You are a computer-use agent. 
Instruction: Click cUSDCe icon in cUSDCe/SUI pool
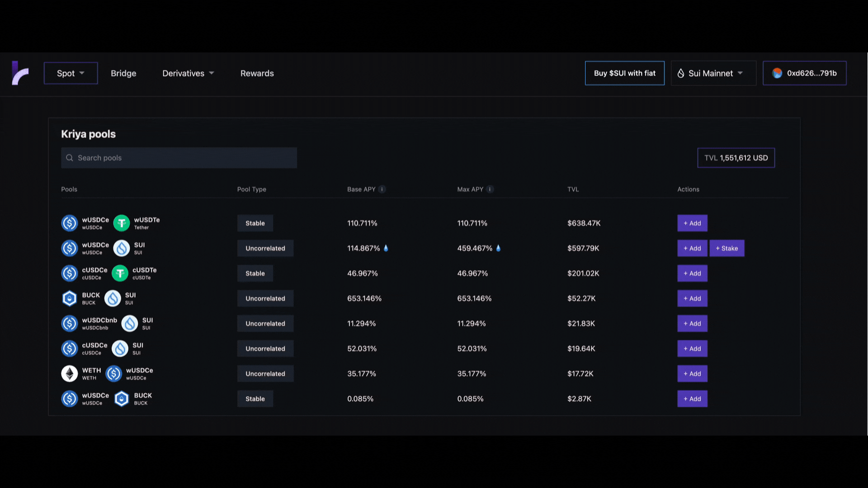tap(70, 348)
